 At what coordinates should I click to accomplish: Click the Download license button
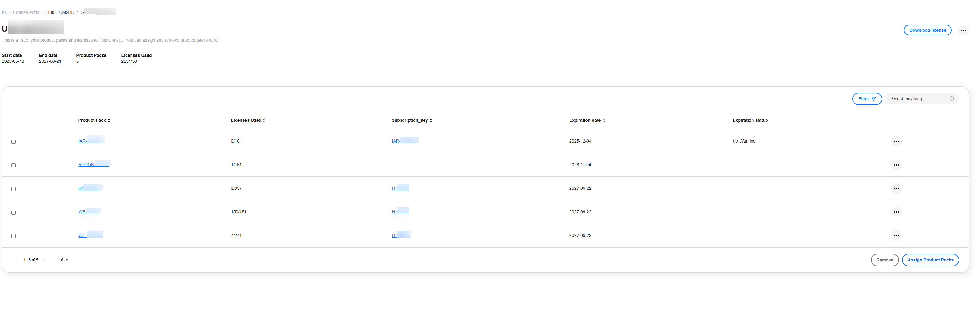point(927,30)
